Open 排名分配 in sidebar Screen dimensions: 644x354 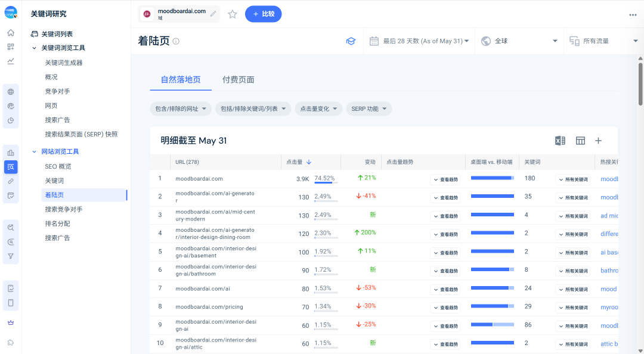(x=57, y=224)
